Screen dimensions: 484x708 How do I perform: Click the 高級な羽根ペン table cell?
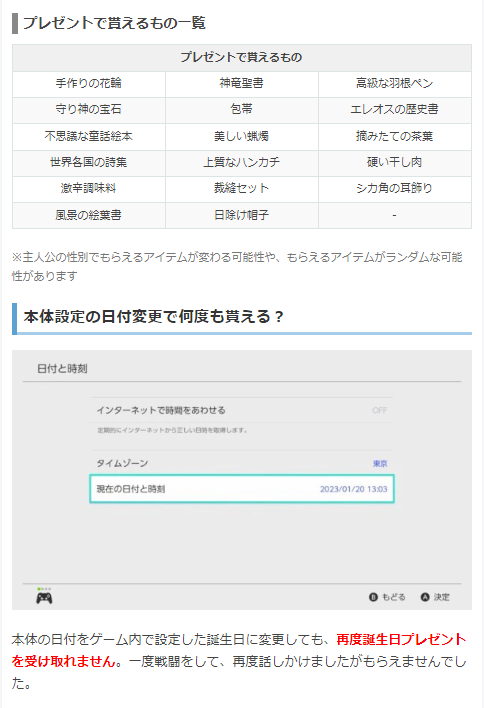pyautogui.click(x=395, y=84)
